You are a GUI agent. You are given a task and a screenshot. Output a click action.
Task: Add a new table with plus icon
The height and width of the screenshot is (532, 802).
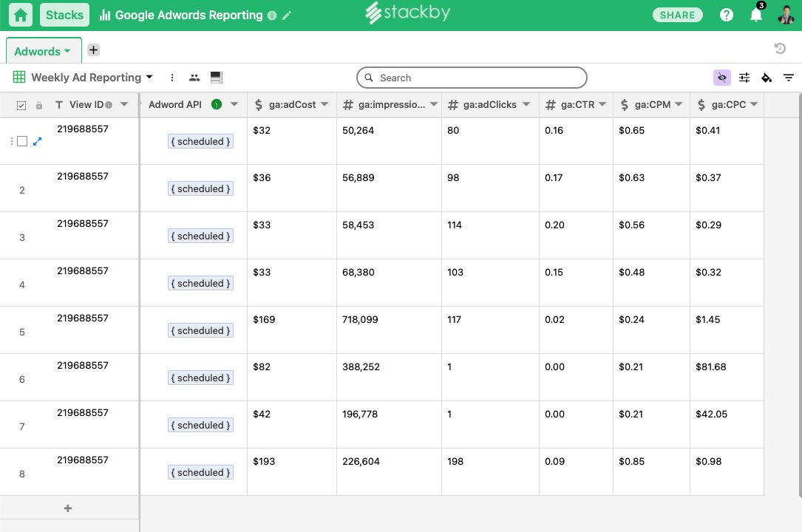pyautogui.click(x=93, y=50)
